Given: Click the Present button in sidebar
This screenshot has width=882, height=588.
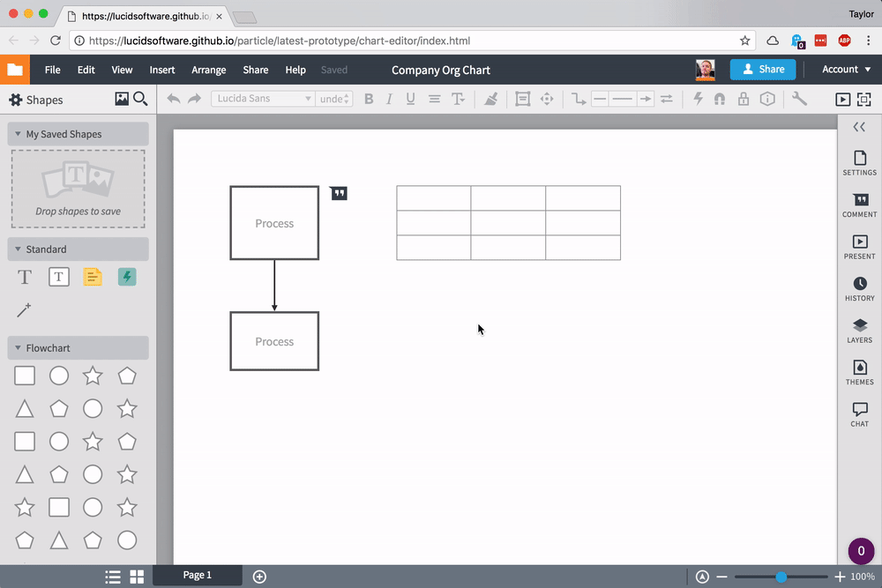Looking at the screenshot, I should pyautogui.click(x=859, y=247).
